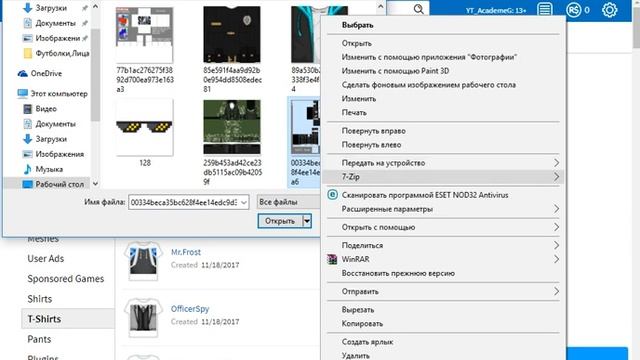Select the pinned Документы folder icon
The width and height of the screenshot is (640, 360).
click(27, 23)
